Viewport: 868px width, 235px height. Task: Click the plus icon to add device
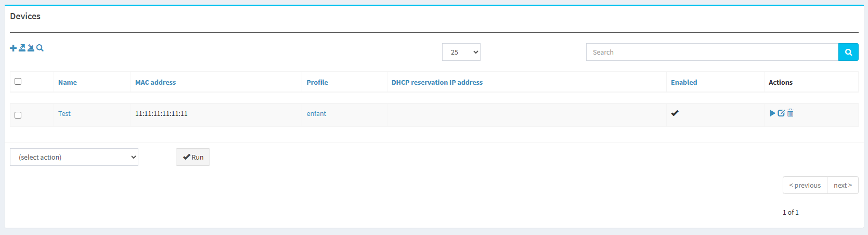[x=14, y=48]
